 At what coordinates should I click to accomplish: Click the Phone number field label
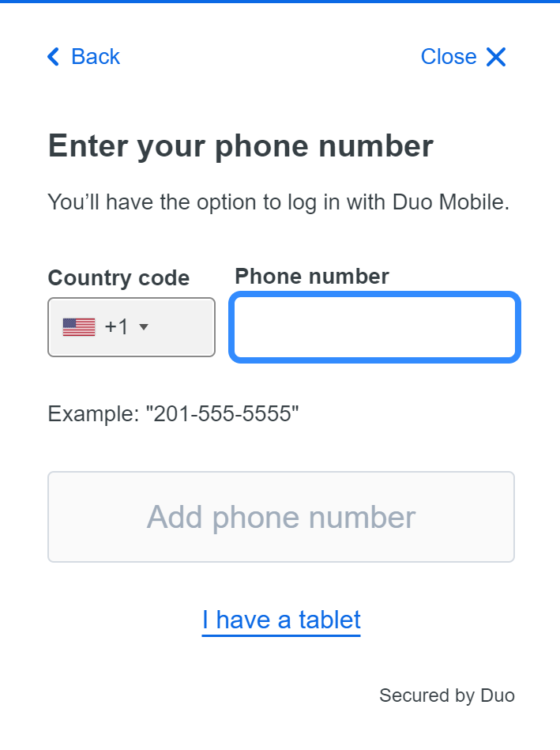[x=312, y=276]
